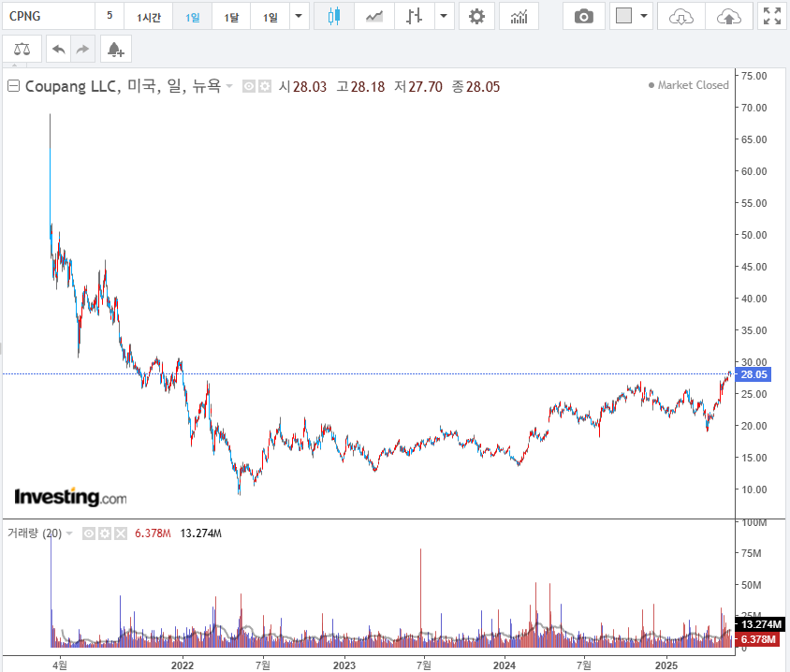This screenshot has height=672, width=790.
Task: Expand dropdown next to the 뉴욕 exchange label
Action: [x=229, y=86]
